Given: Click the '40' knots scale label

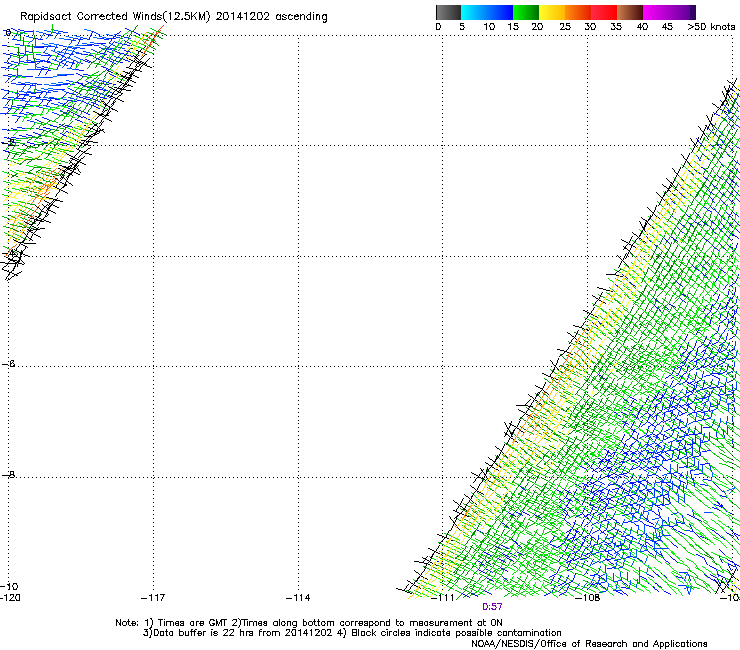Looking at the screenshot, I should point(642,27).
